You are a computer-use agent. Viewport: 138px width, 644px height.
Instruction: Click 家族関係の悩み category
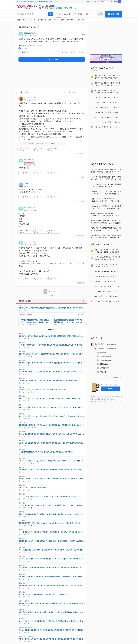pyautogui.click(x=105, y=360)
